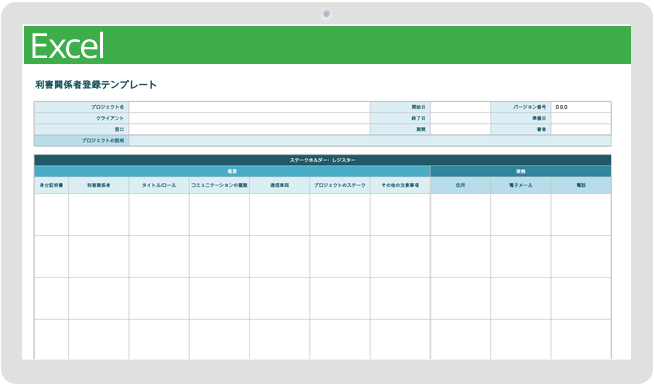Screen dimensions: 654x385
Task: Select the 電子メール column header
Action: click(x=521, y=185)
